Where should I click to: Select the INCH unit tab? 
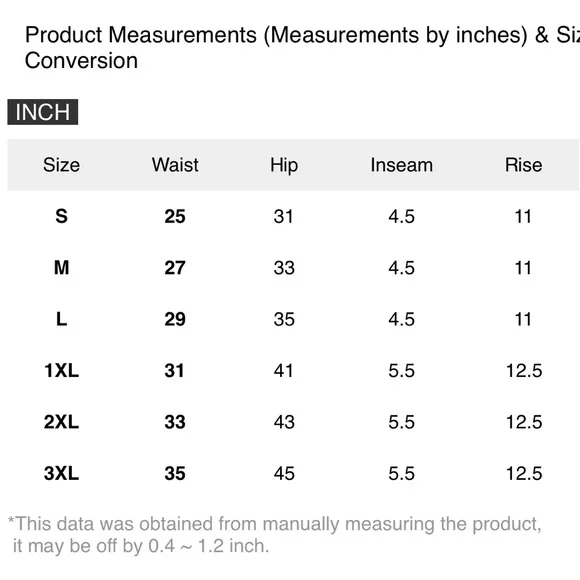43,112
